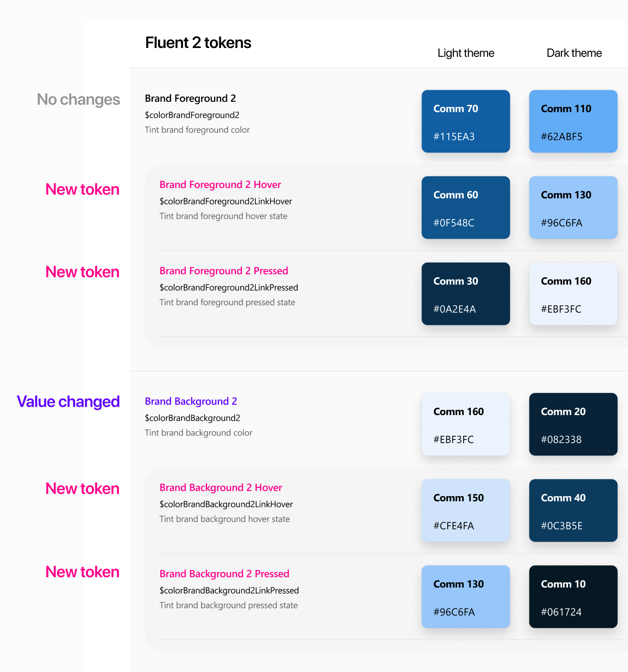Choose the Comm 150 #CFE4FA swatch

465,510
